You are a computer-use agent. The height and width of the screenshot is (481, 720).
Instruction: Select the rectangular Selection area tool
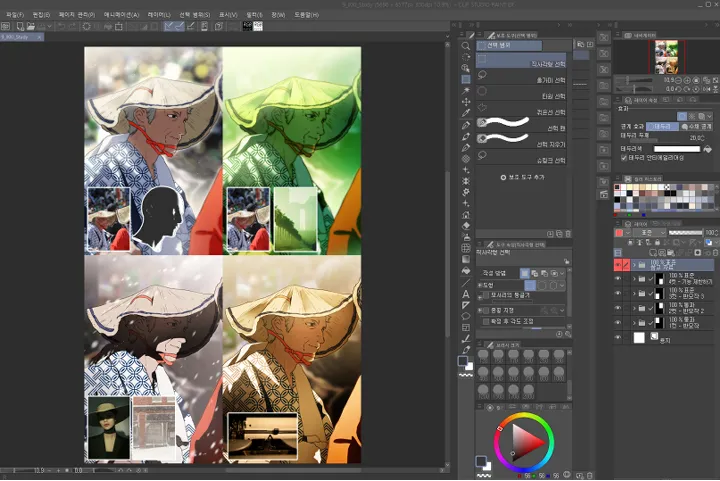tap(466, 79)
